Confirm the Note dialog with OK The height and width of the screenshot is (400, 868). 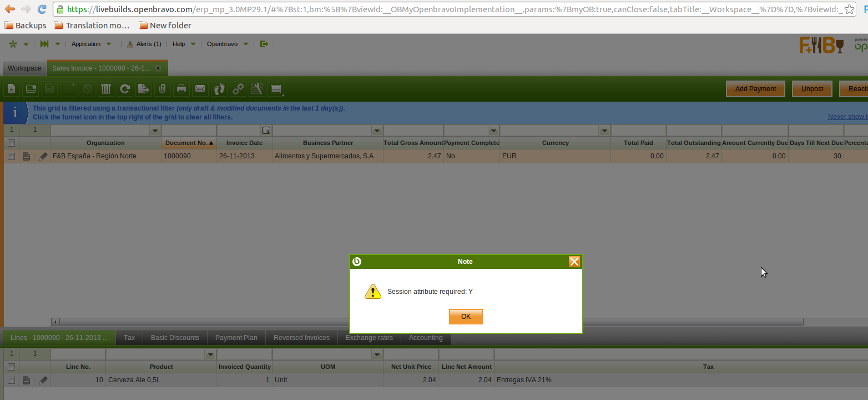point(466,317)
